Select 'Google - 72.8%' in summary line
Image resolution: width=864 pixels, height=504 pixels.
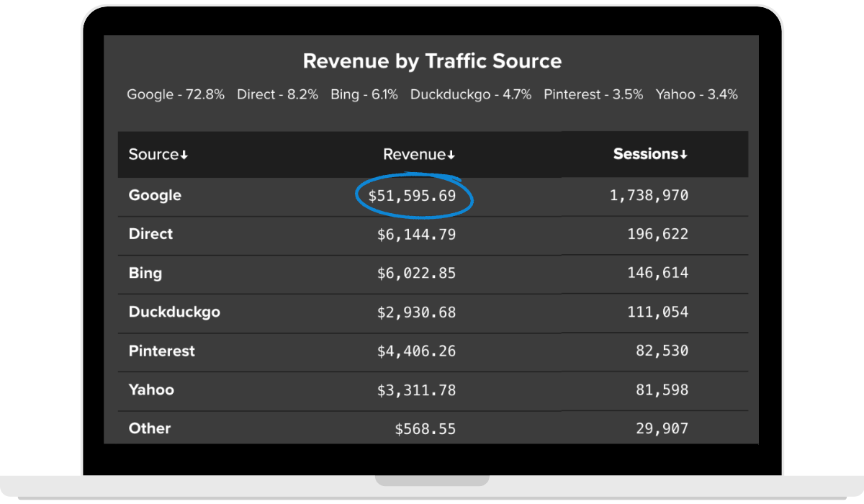[176, 94]
